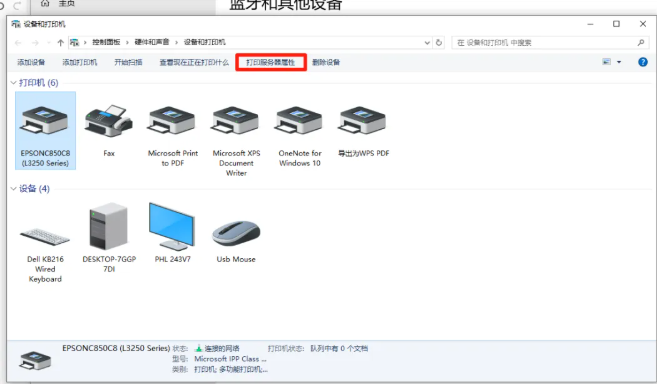Click 添加打印机 in the toolbar

click(80, 62)
